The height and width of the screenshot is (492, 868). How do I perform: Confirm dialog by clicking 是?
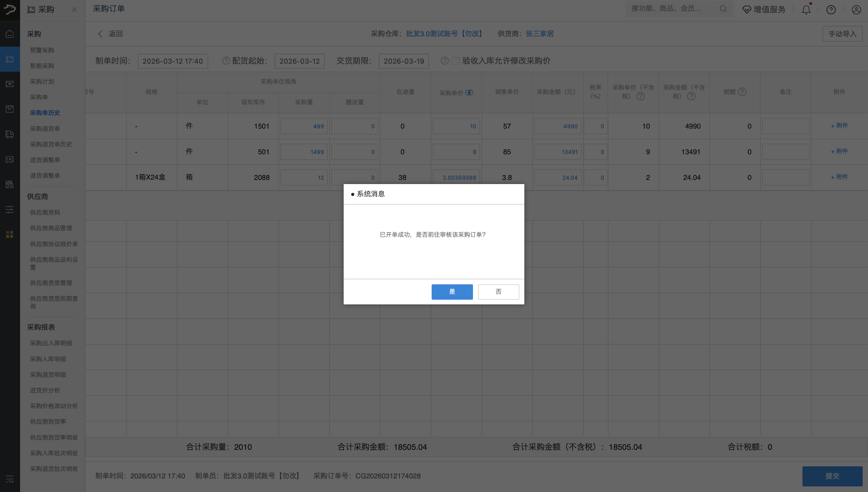coord(452,292)
